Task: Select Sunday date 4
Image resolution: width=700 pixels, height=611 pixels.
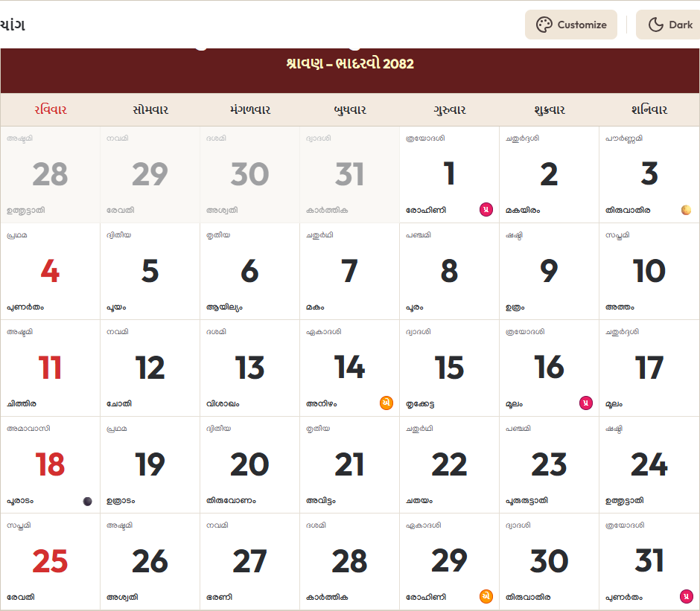Action: click(x=51, y=272)
